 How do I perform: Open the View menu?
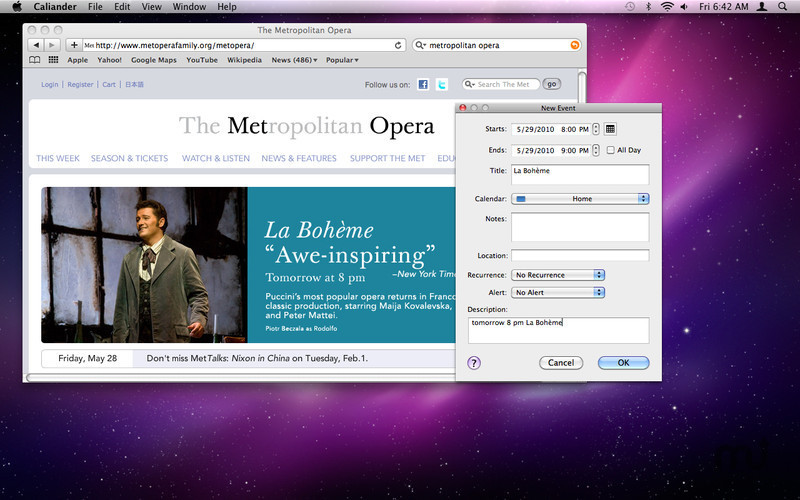pos(152,7)
